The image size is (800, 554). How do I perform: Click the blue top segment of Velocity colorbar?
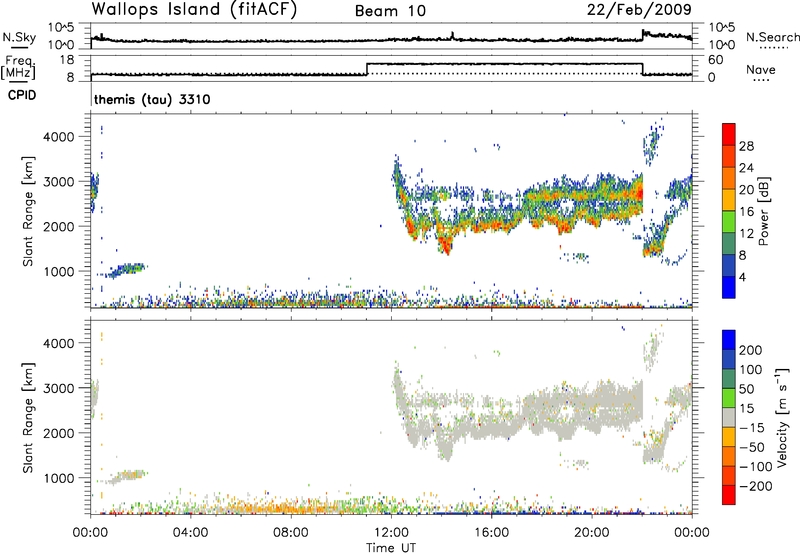click(729, 340)
